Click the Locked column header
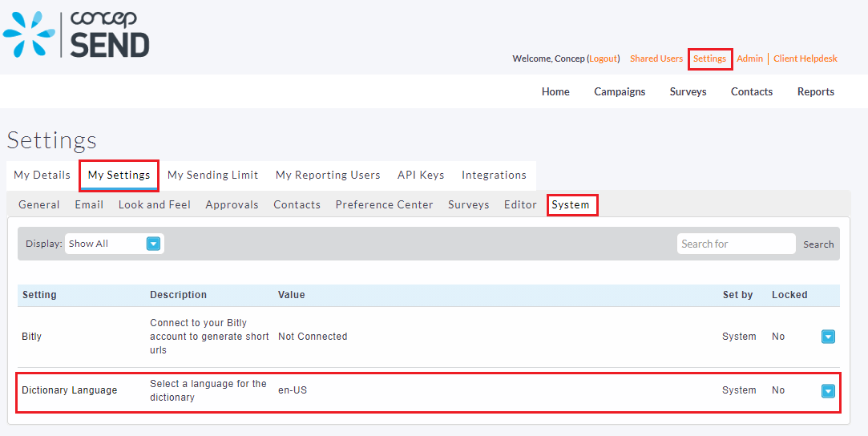 pyautogui.click(x=789, y=295)
